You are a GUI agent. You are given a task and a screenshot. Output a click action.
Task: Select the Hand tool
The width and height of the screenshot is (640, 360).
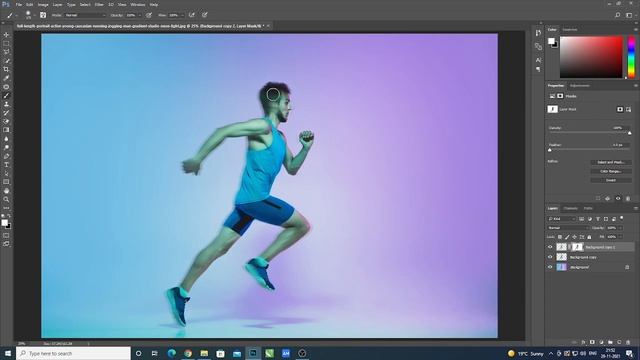tap(6, 191)
